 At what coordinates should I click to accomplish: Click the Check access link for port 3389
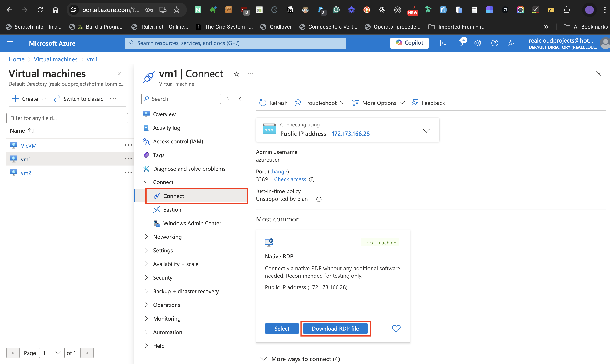290,179
